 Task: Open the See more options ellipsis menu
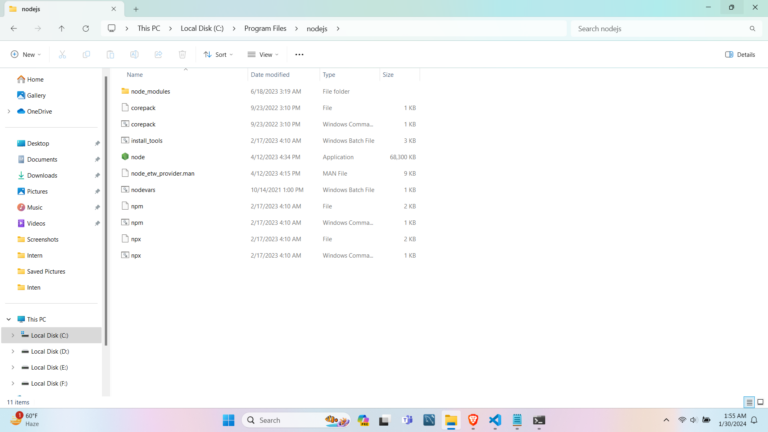tap(299, 54)
